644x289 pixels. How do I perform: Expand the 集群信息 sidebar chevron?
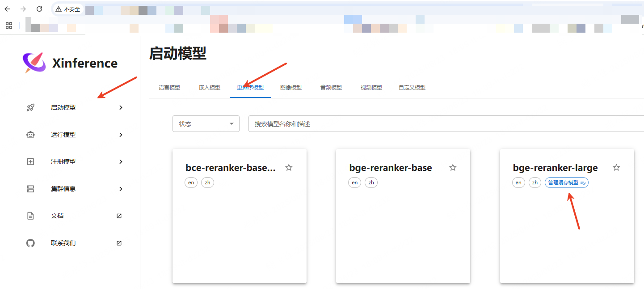(121, 189)
